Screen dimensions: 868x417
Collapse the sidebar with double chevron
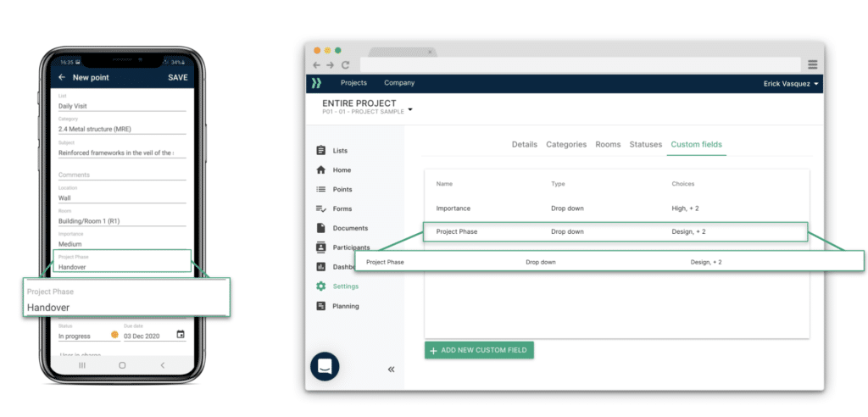[x=391, y=370]
